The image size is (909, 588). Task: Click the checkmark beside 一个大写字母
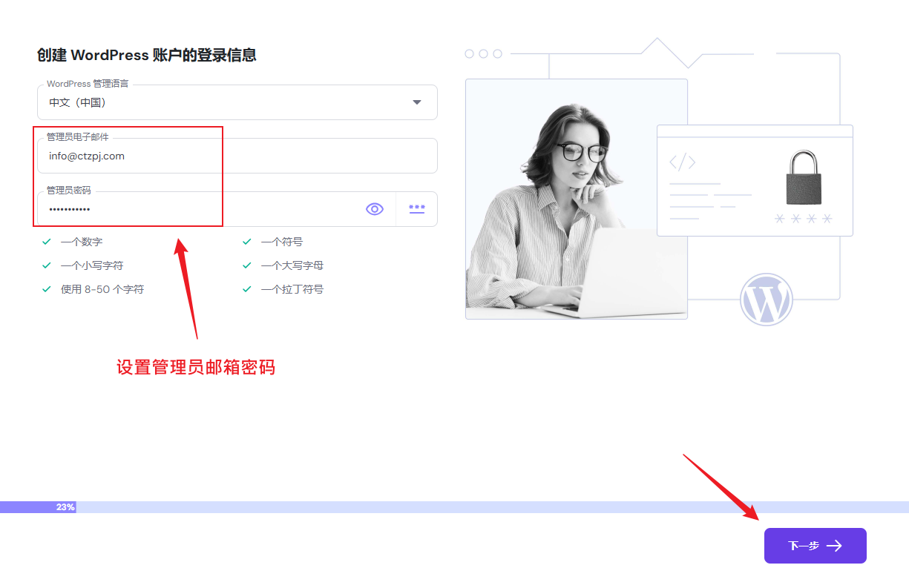pyautogui.click(x=247, y=265)
